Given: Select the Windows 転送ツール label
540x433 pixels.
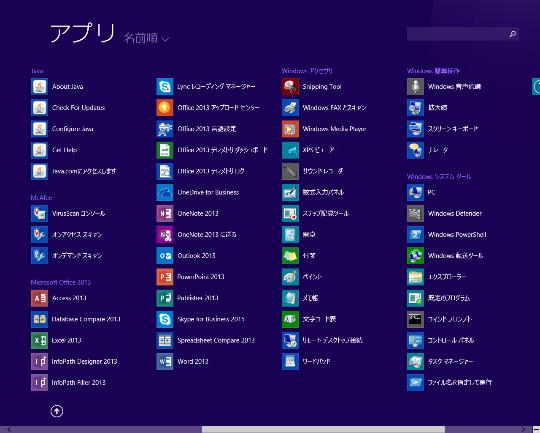Looking at the screenshot, I should [455, 256].
